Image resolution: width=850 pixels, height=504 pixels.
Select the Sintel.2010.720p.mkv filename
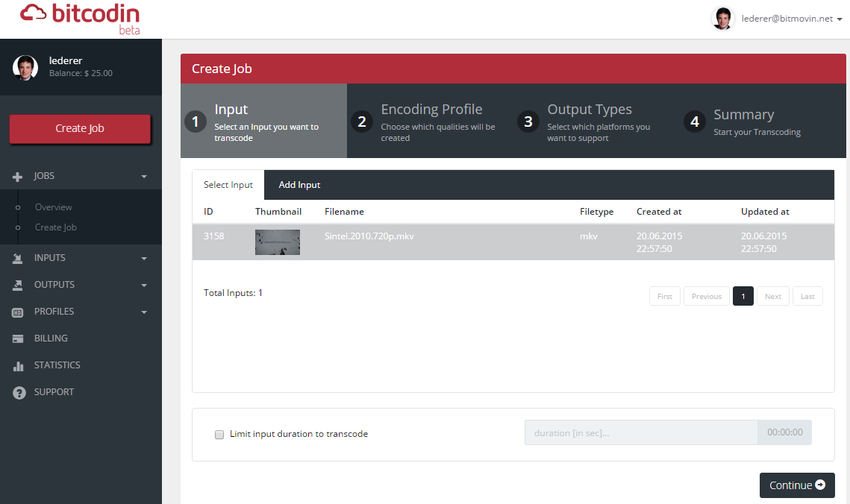(x=369, y=236)
